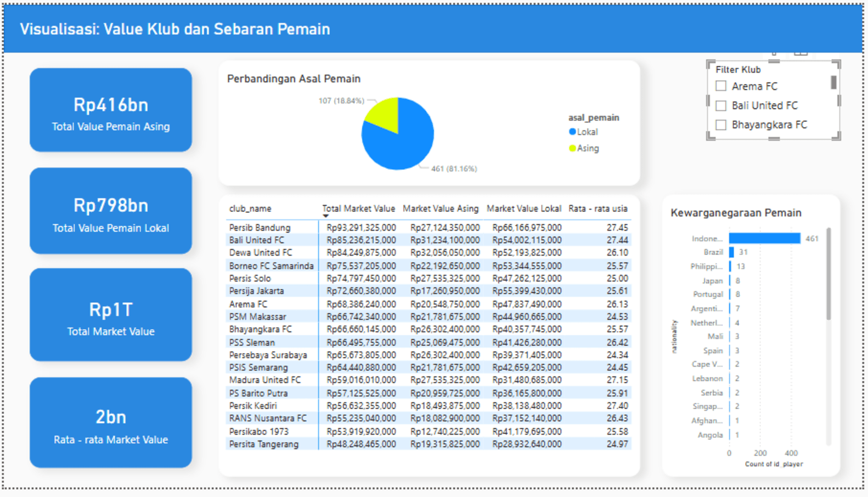Image resolution: width=868 pixels, height=497 pixels.
Task: Click the Brazil bar in nationality chart
Action: click(x=731, y=252)
